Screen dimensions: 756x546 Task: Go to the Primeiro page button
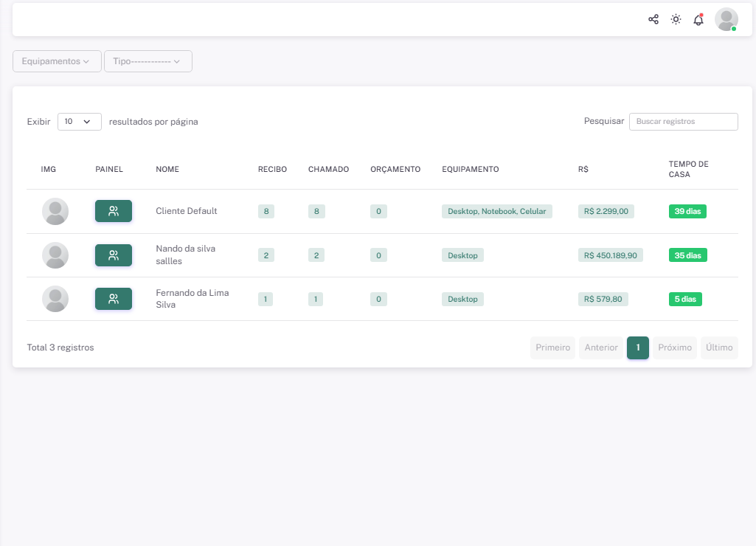[x=552, y=348]
